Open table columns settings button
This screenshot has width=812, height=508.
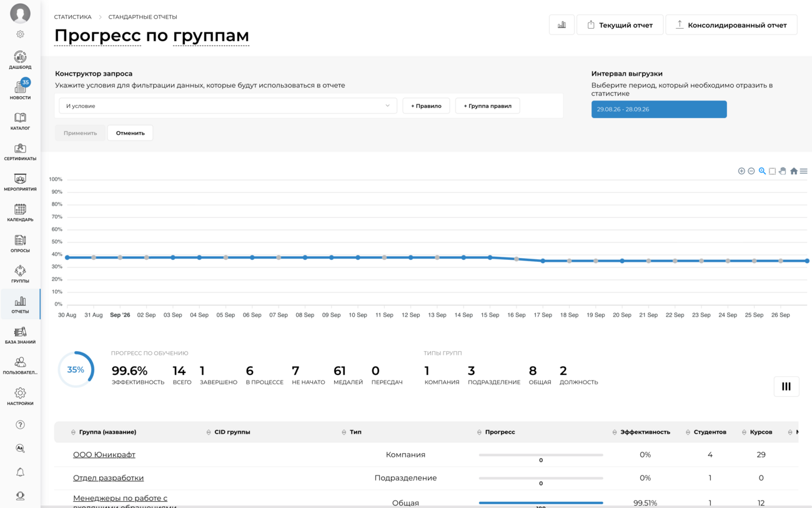click(786, 386)
